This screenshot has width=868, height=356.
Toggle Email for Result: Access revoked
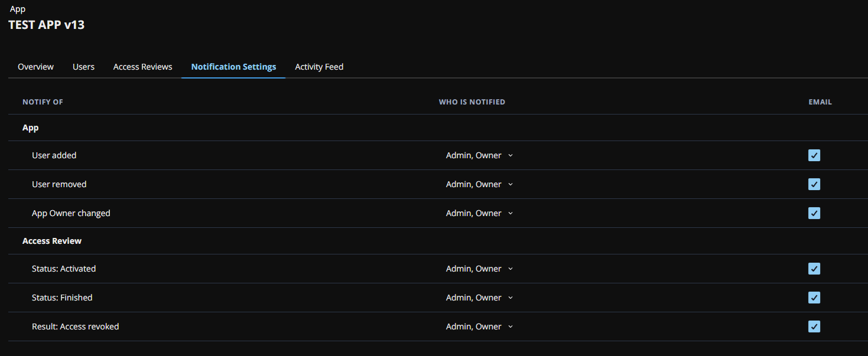(814, 326)
